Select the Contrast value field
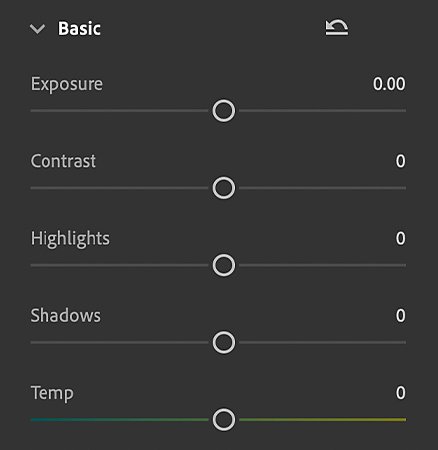The width and height of the screenshot is (438, 450). click(x=401, y=161)
